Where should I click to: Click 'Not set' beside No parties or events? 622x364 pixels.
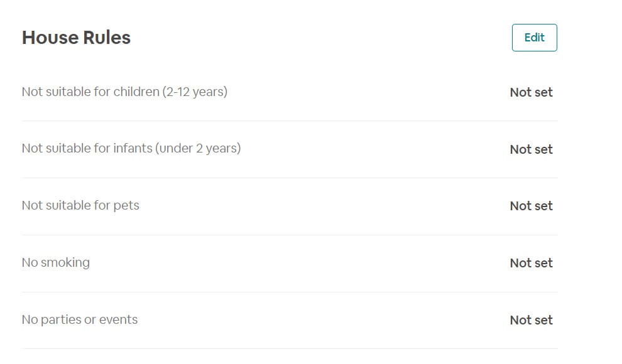(531, 320)
